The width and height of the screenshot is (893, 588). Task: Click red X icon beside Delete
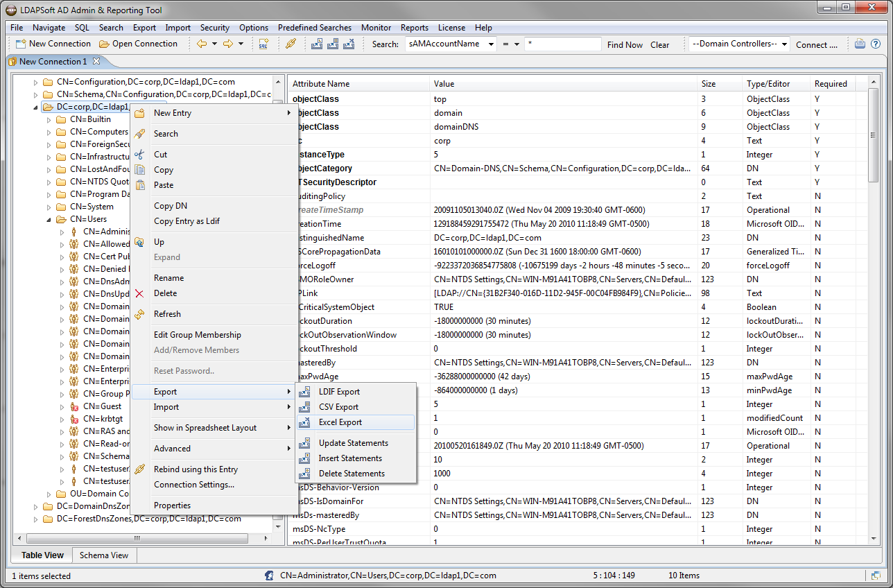[139, 293]
